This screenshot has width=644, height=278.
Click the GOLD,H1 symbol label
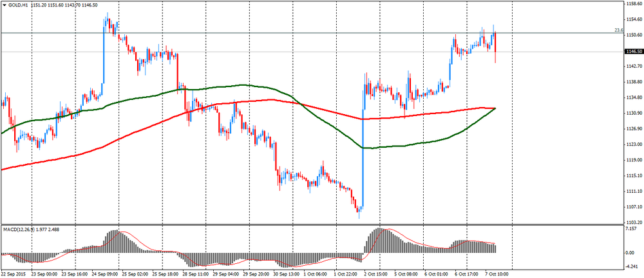click(x=17, y=5)
